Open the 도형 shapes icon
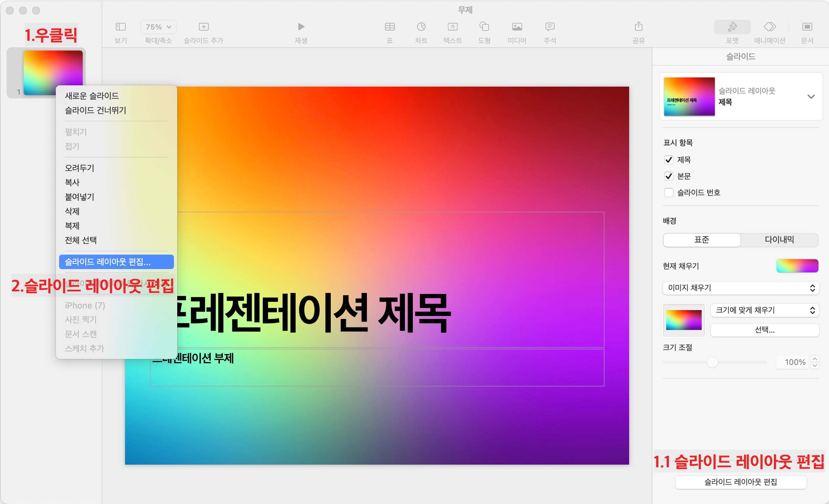The width and height of the screenshot is (829, 504). pos(484,27)
